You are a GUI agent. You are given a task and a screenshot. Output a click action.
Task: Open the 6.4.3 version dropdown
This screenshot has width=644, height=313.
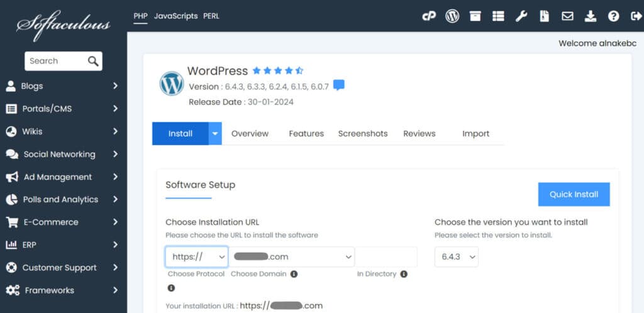point(457,257)
